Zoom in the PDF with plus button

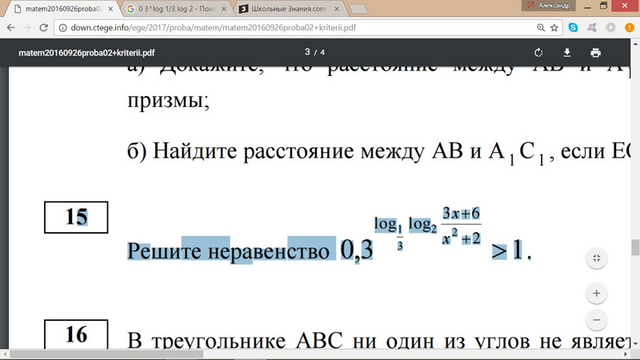click(x=596, y=293)
